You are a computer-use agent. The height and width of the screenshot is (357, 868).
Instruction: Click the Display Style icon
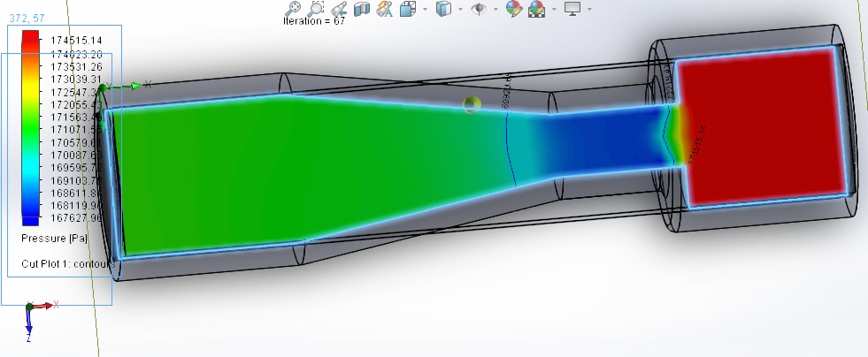(443, 9)
